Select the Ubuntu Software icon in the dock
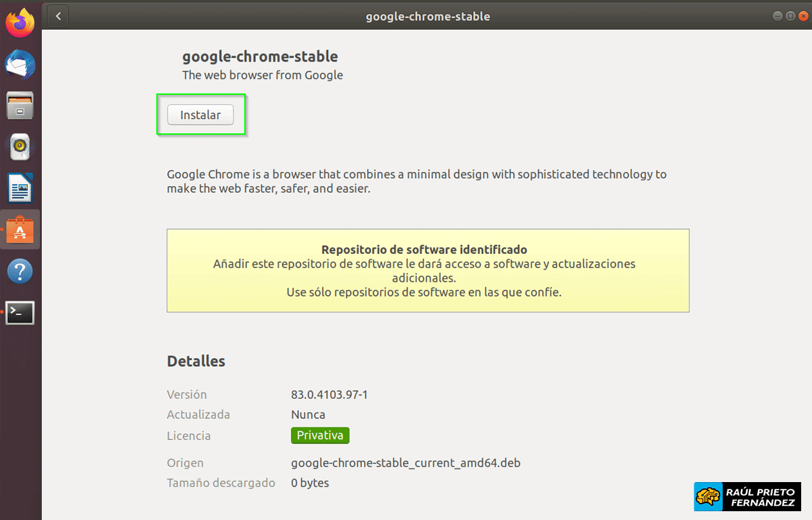The width and height of the screenshot is (812, 520). [x=20, y=230]
